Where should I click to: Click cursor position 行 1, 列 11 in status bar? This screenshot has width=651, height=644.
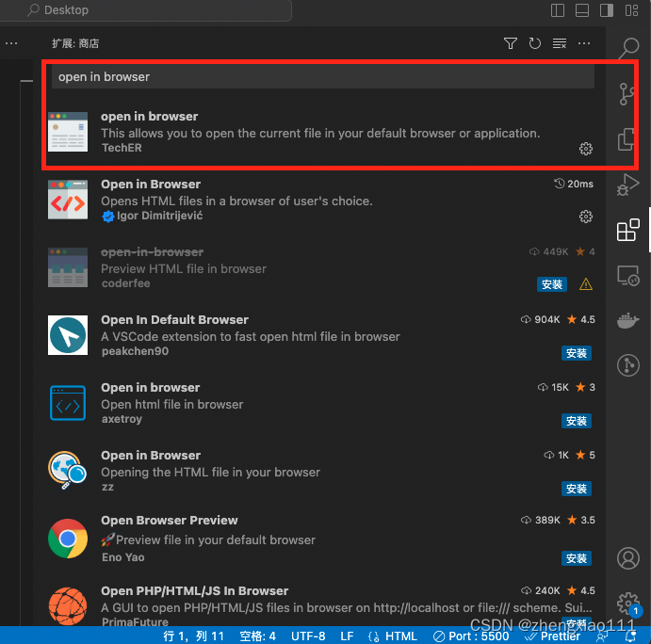193,636
